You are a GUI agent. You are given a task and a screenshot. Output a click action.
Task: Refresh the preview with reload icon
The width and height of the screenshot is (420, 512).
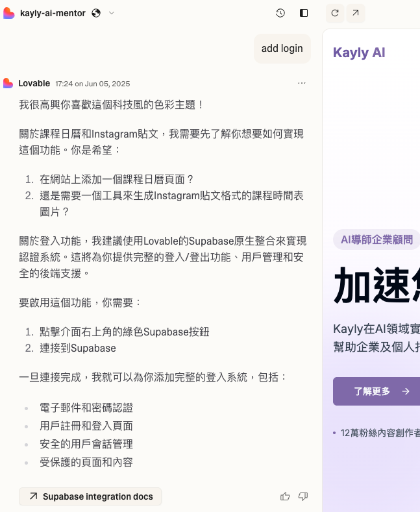335,13
